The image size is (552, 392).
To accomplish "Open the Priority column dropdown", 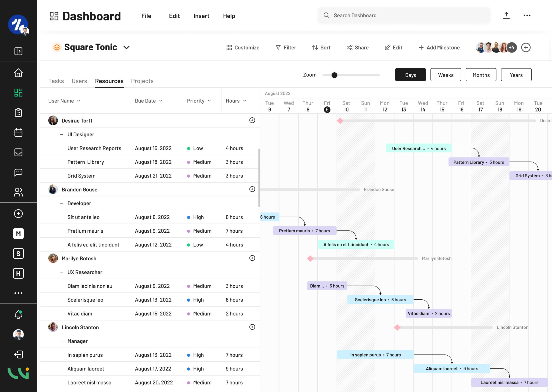I will (x=209, y=101).
